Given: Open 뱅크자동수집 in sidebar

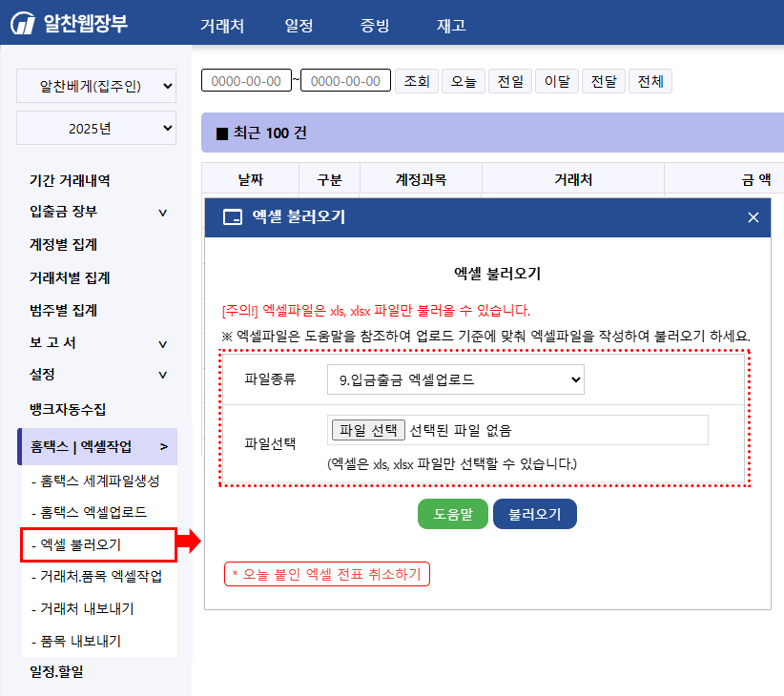Looking at the screenshot, I should coord(68,409).
